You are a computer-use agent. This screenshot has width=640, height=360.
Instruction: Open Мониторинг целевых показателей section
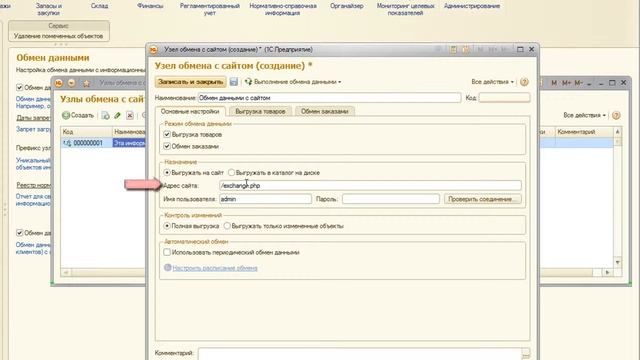point(406,9)
